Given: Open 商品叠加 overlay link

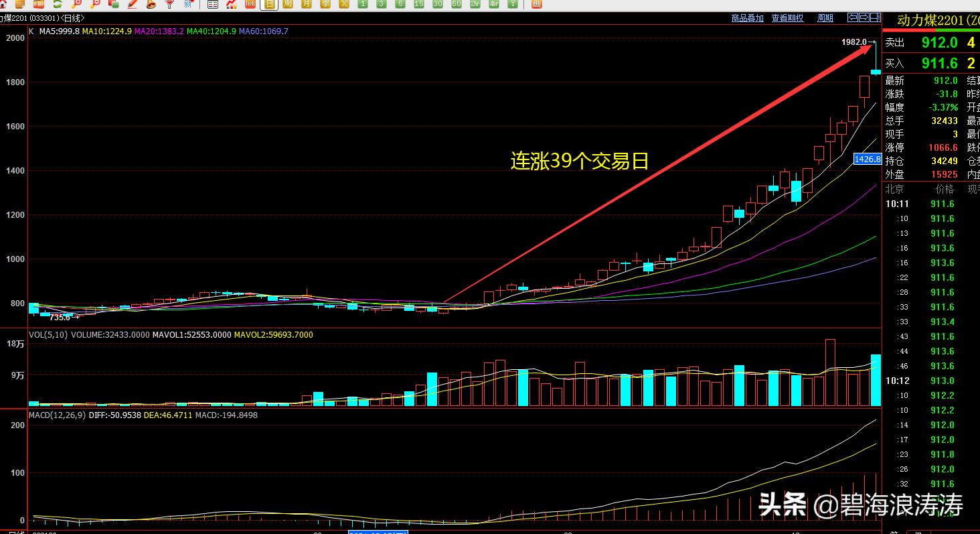Looking at the screenshot, I should pos(748,18).
